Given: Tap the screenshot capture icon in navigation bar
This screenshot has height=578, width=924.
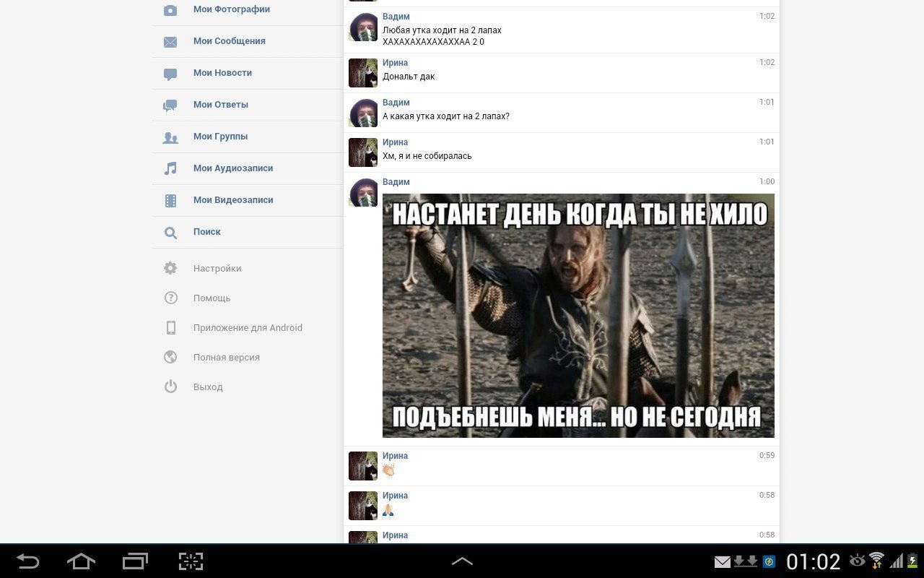Looking at the screenshot, I should coord(191,561).
